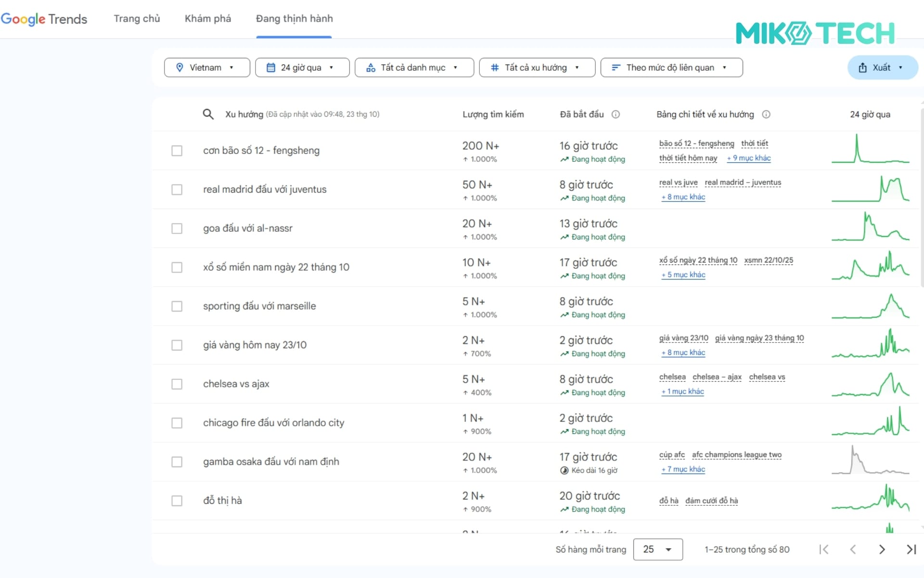Viewport: 924px width, 578px height.
Task: Go to the next page using the arrow icon
Action: [x=882, y=549]
